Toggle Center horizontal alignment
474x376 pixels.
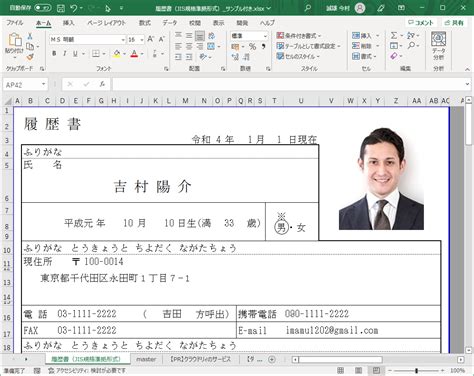tap(189, 46)
